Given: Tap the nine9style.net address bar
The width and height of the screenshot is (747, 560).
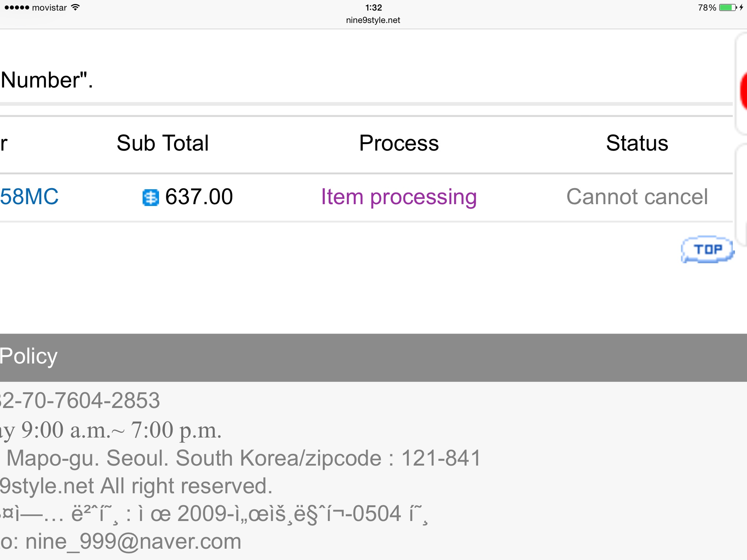Looking at the screenshot, I should (373, 20).
